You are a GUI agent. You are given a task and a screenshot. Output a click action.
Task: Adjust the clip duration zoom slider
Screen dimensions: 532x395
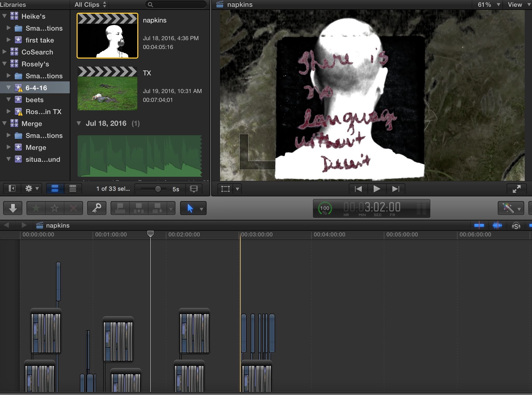click(x=158, y=189)
